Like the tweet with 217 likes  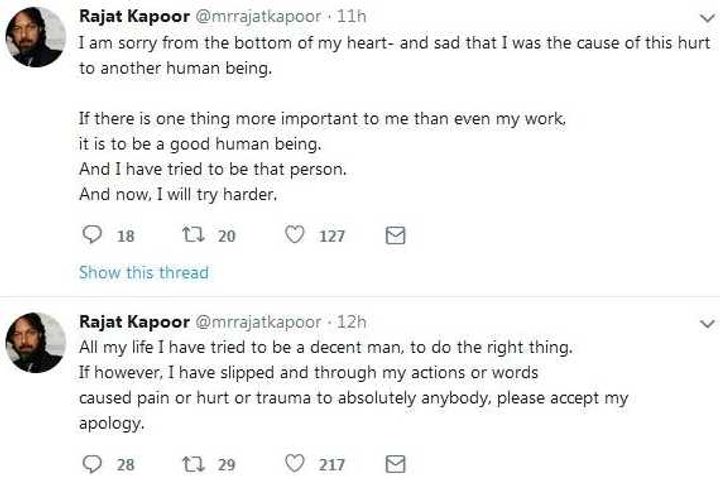point(296,463)
